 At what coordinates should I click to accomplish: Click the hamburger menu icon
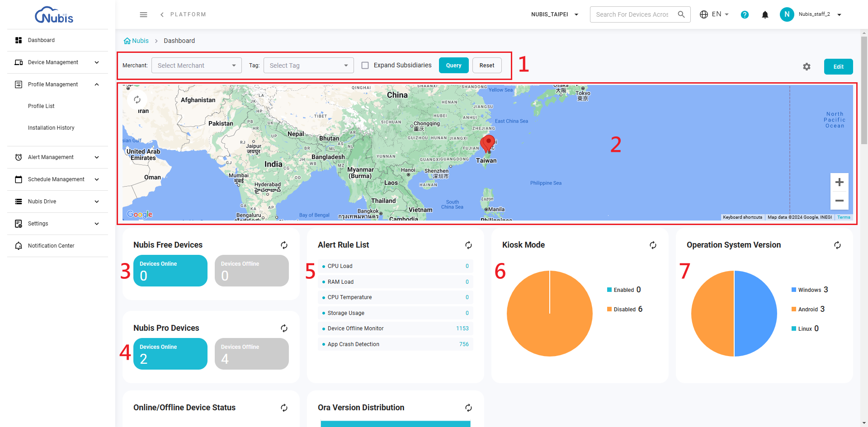pos(143,14)
